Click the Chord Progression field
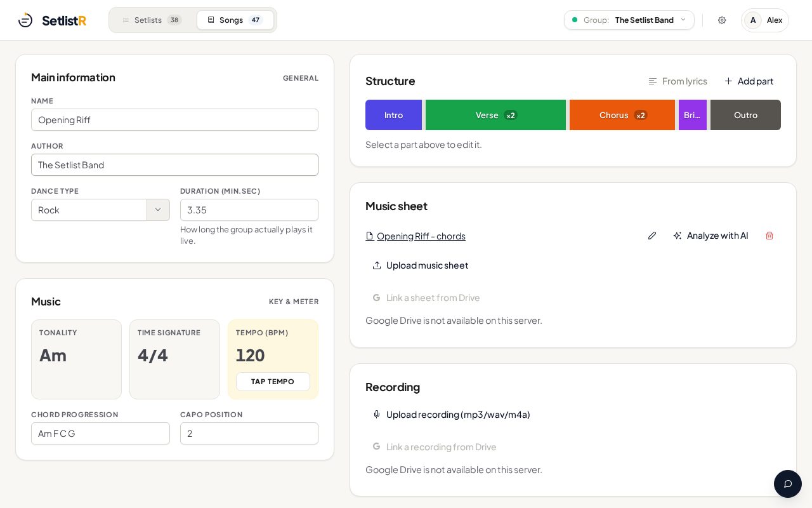 [100, 434]
